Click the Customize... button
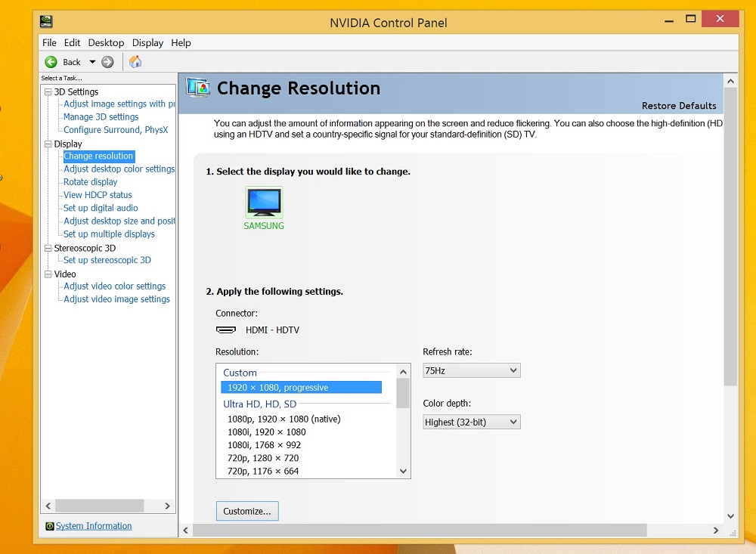The width and height of the screenshot is (756, 554). pos(247,511)
